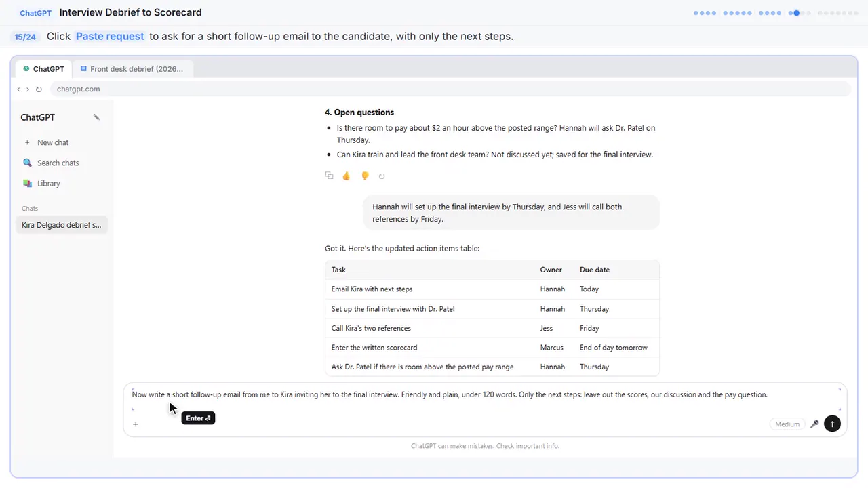Viewport: 868px width, 488px height.
Task: Click New chat in the sidebar
Action: coord(62,142)
